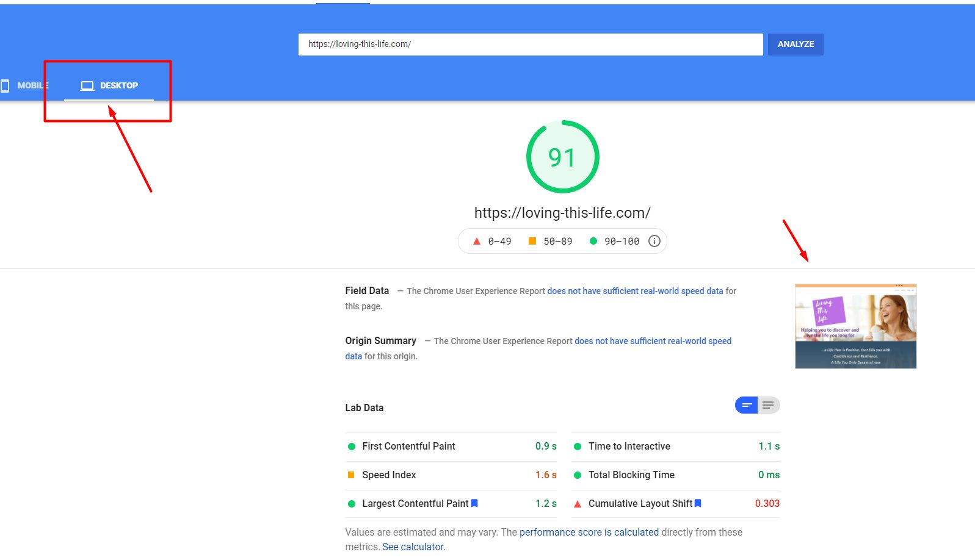The width and height of the screenshot is (975, 560).
Task: Click the desktop laptop icon
Action: click(87, 86)
